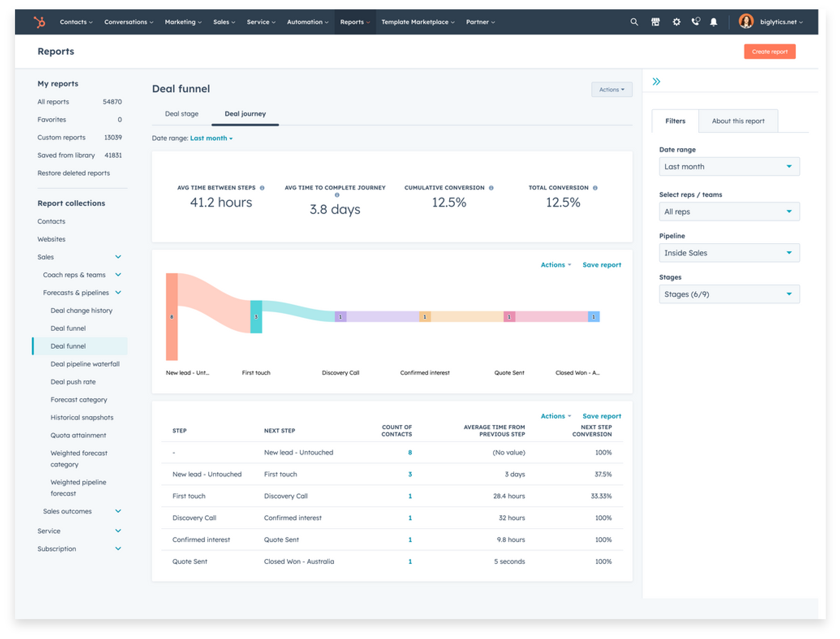Collapse the filters panel with double-chevron icon

pos(656,82)
